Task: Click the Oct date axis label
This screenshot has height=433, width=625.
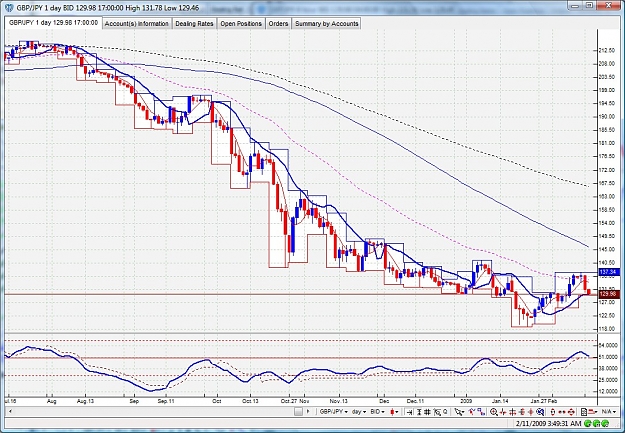Action: (216, 401)
